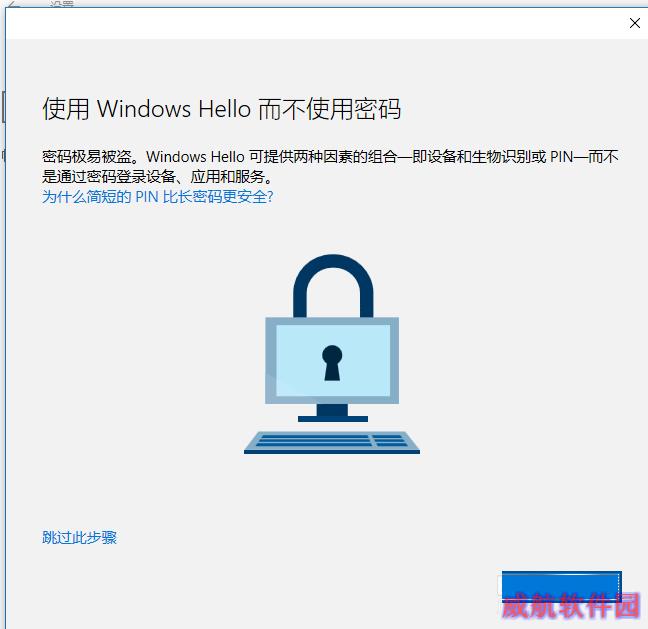The width and height of the screenshot is (648, 629).
Task: Click the padlock shackle in the illustration
Action: coord(333,285)
